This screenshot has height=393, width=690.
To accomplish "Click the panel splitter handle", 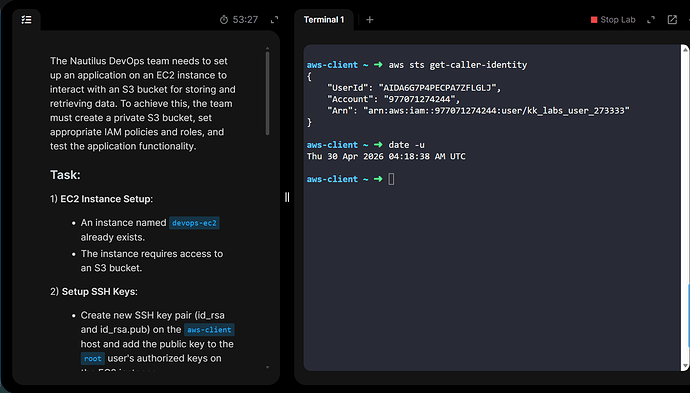I will coord(287,197).
